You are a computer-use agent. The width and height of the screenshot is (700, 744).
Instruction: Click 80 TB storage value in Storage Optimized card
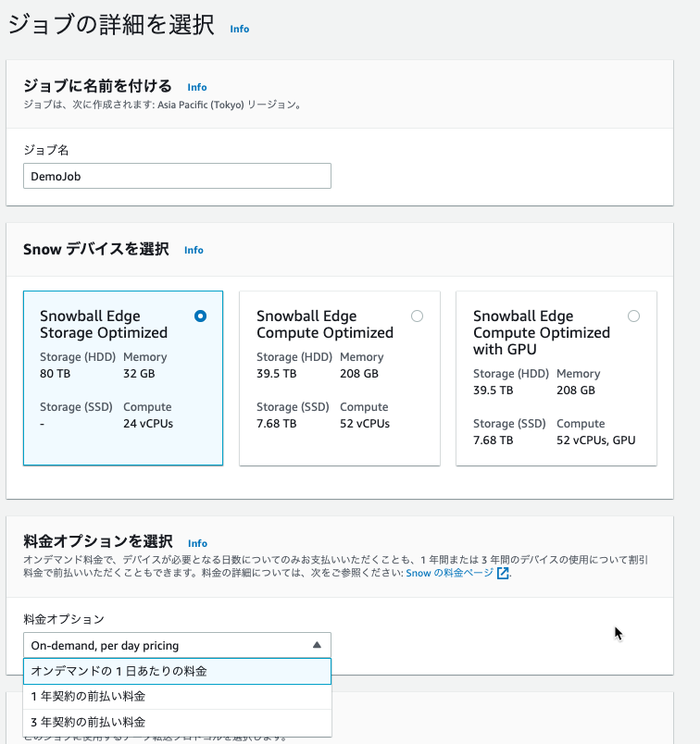click(x=55, y=374)
